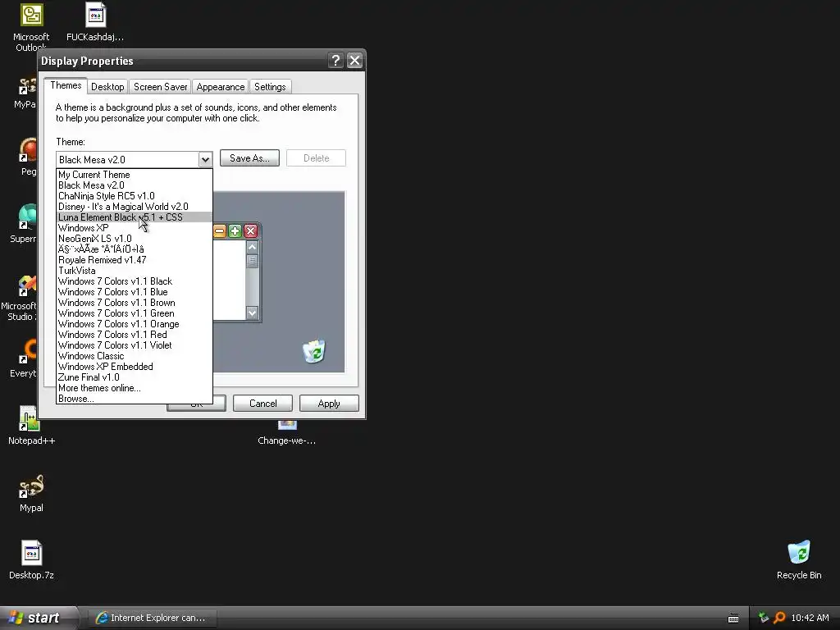Open the Recycle Bin desktop icon
Image resolution: width=840 pixels, height=630 pixels.
pos(799,559)
